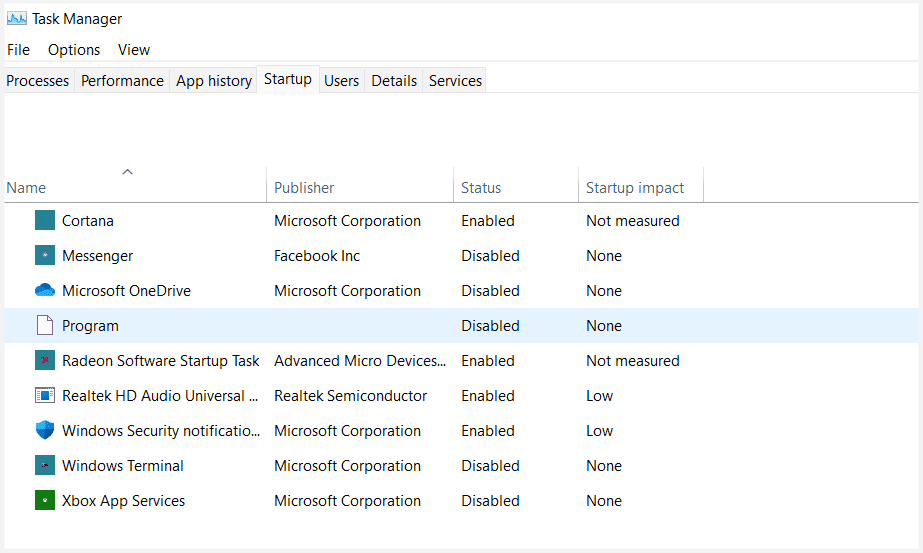Click the Windows Security shield icon
The width and height of the screenshot is (923, 553).
click(45, 430)
